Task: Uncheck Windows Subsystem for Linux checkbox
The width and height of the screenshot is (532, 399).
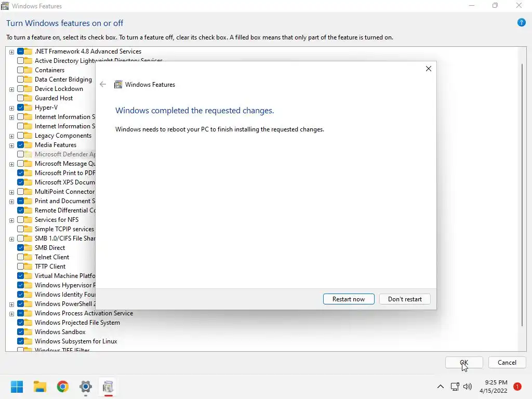Action: point(20,341)
